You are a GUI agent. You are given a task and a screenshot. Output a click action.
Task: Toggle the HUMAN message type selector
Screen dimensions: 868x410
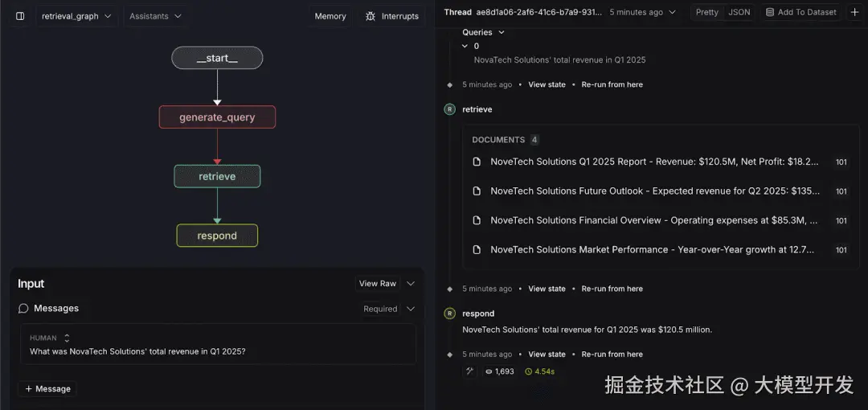[67, 338]
